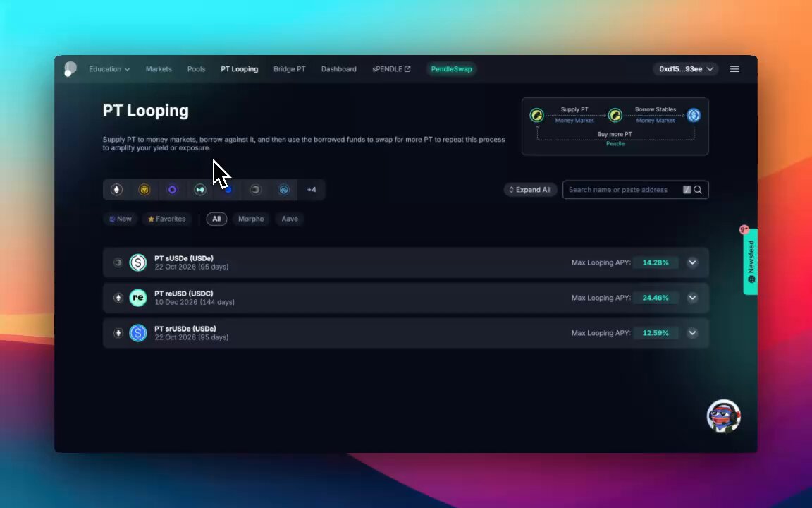
Task: Select the Morpho filter chip
Action: pyautogui.click(x=251, y=219)
